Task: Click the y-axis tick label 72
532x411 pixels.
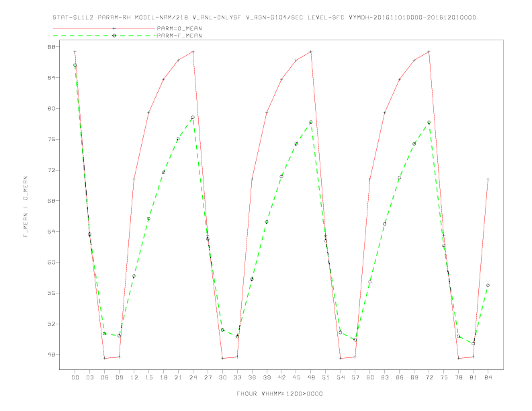Action: point(52,170)
